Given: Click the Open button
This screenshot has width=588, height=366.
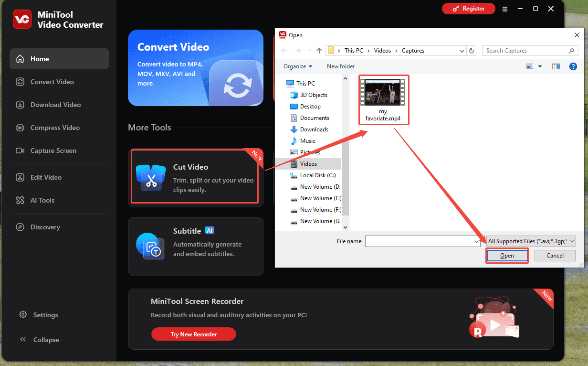Looking at the screenshot, I should point(507,256).
